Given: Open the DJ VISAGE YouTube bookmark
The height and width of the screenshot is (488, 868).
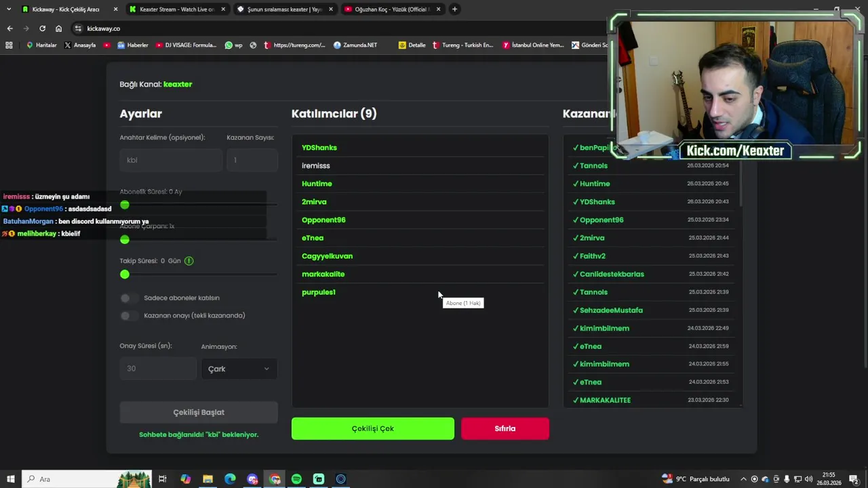Looking at the screenshot, I should point(186,45).
